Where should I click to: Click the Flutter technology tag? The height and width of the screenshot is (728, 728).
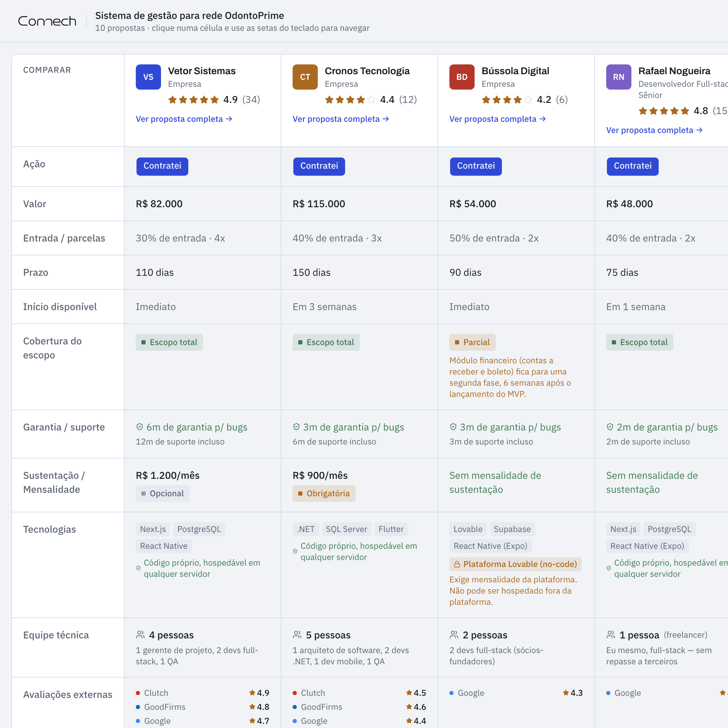(x=391, y=529)
